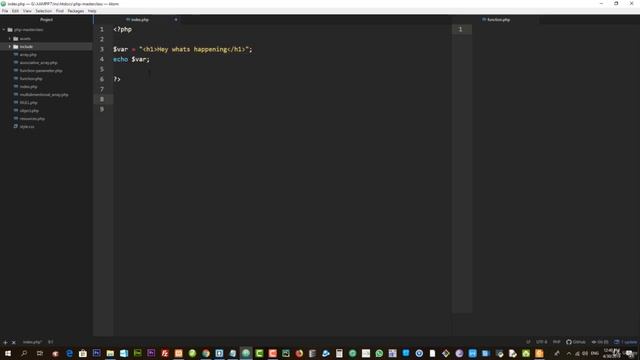Click the php-masterclass folder icon
This screenshot has width=640, height=360.
pos(10,30)
